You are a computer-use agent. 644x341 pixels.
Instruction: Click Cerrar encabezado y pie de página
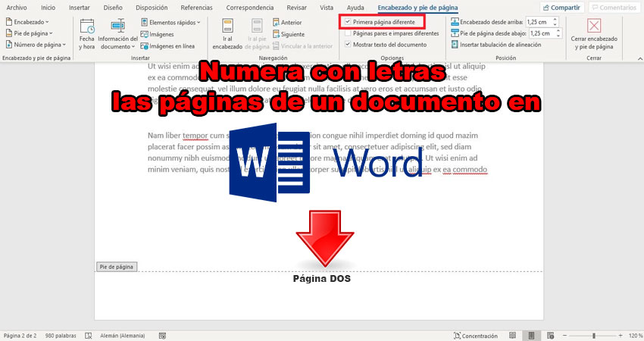click(594, 35)
